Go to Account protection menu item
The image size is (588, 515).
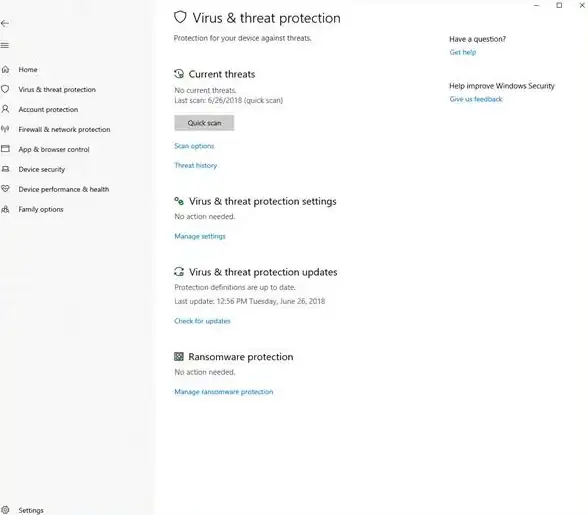[48, 110]
